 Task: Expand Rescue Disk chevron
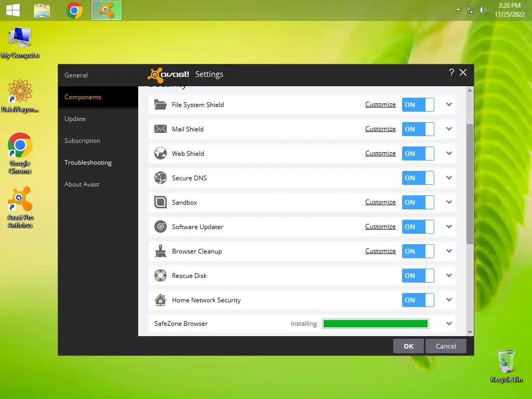pos(449,275)
